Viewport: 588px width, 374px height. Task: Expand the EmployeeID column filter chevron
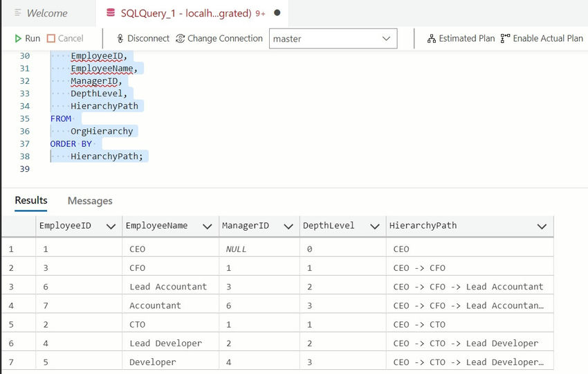110,226
